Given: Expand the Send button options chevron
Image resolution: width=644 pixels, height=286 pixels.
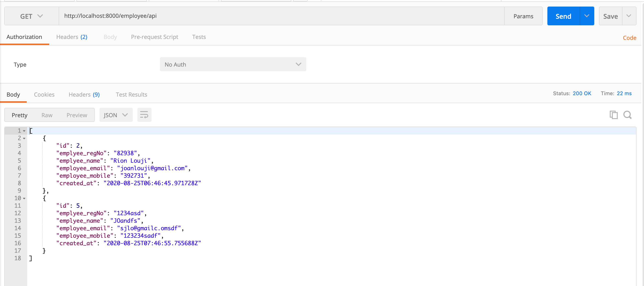Looking at the screenshot, I should coord(587,16).
